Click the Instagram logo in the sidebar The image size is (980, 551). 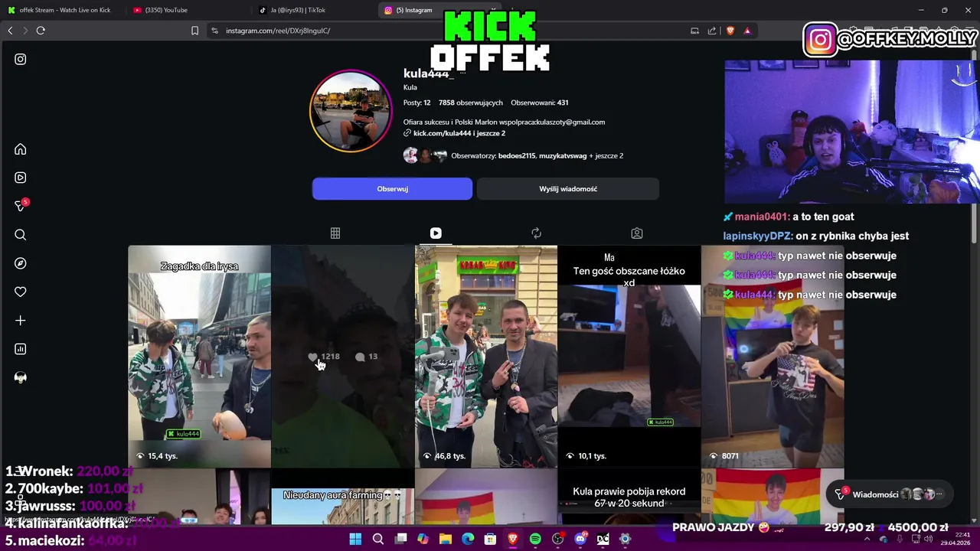pyautogui.click(x=21, y=59)
